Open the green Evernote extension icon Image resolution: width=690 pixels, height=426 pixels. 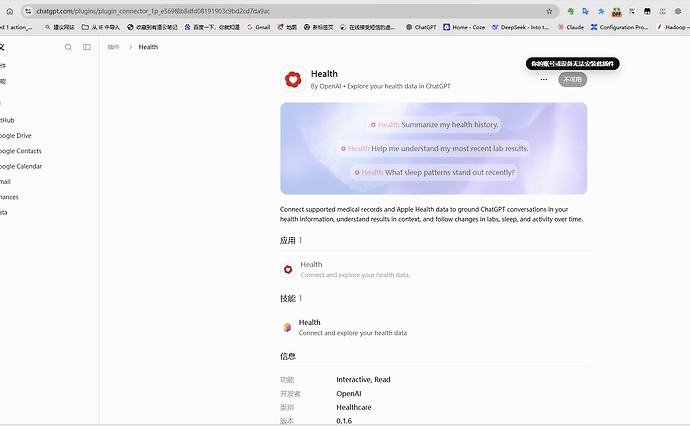pos(570,11)
